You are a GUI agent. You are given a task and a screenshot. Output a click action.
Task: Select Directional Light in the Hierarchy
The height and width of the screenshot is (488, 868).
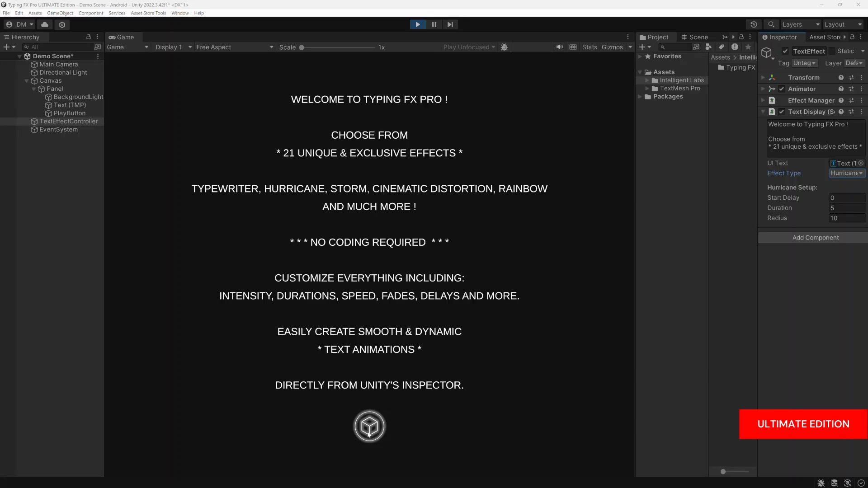click(x=63, y=73)
